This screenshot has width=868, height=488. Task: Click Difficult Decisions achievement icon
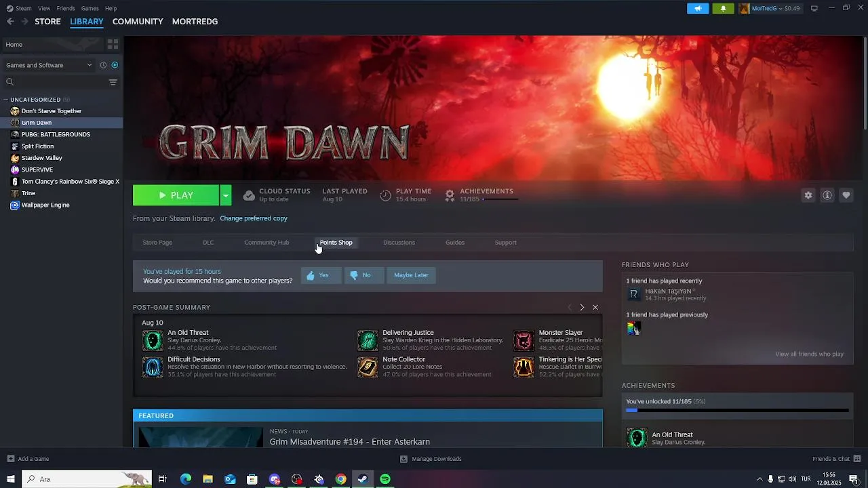pos(153,367)
